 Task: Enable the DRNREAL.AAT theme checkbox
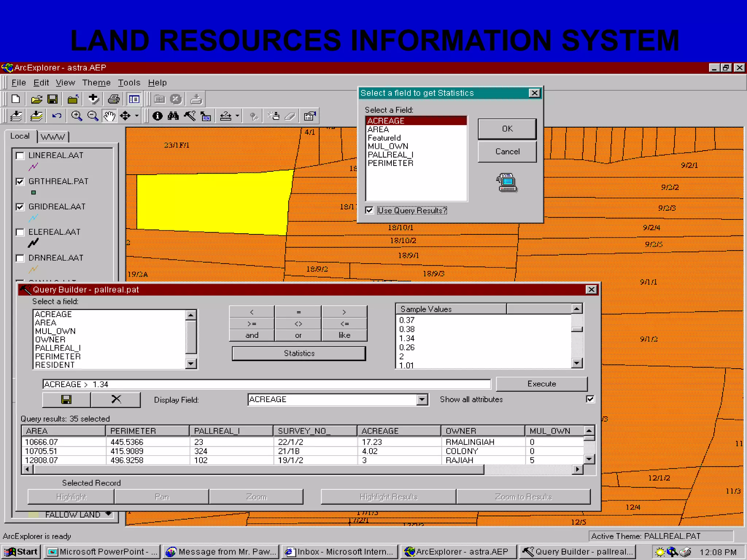click(20, 258)
